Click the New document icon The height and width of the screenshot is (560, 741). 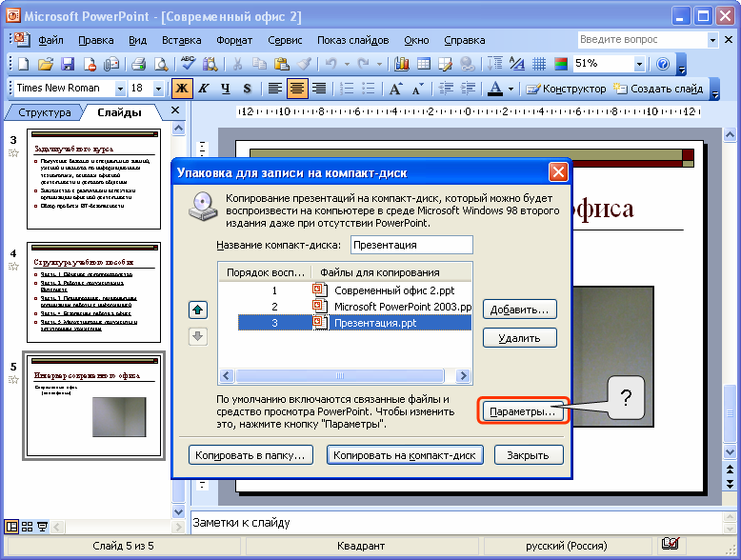23,64
